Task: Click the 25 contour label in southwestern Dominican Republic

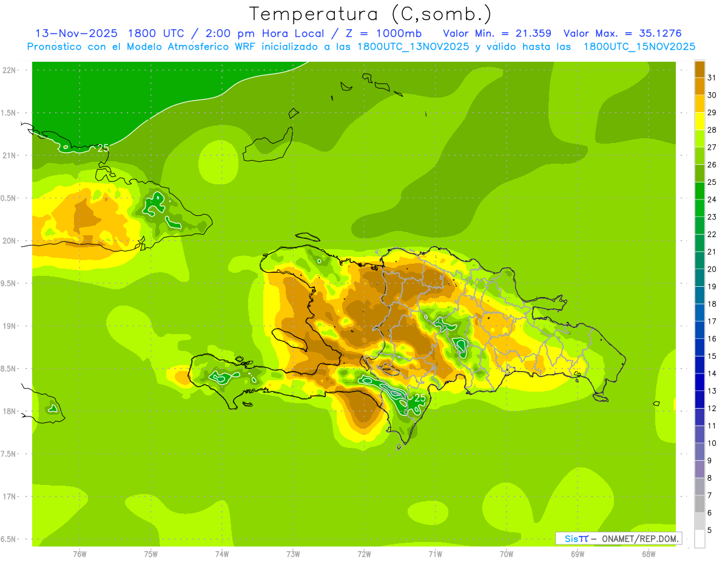Action: point(419,398)
